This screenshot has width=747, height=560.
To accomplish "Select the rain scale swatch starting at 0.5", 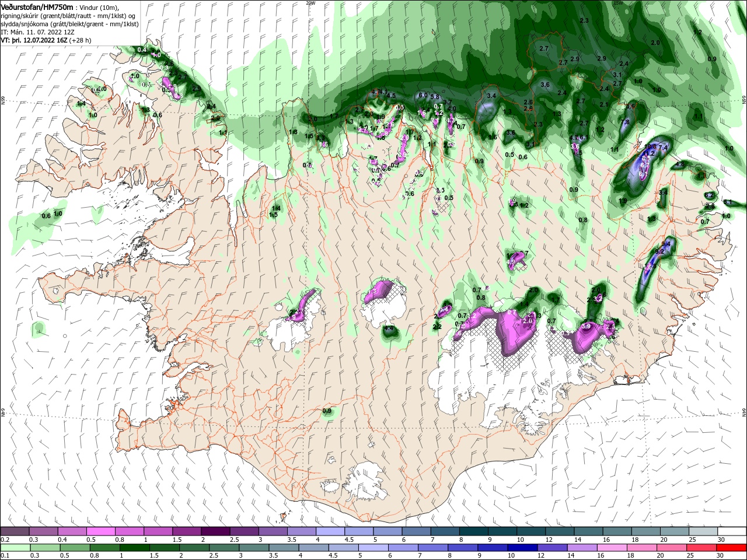I will click(75, 548).
